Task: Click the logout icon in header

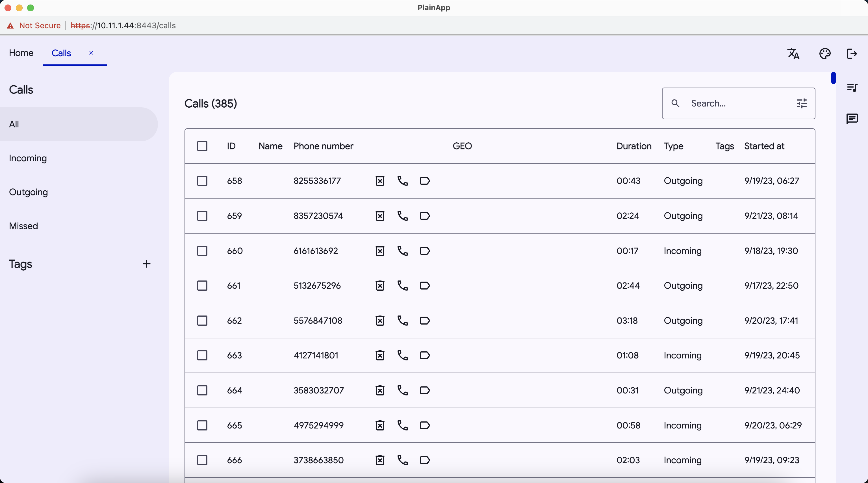Action: pyautogui.click(x=852, y=54)
